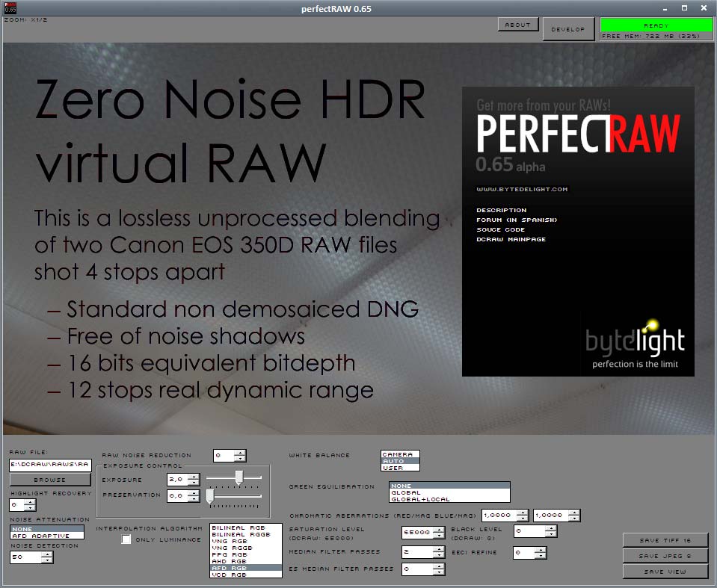Image resolution: width=717 pixels, height=588 pixels.
Task: Click the Blue/Mag chromatic aberration field
Action: 551,516
